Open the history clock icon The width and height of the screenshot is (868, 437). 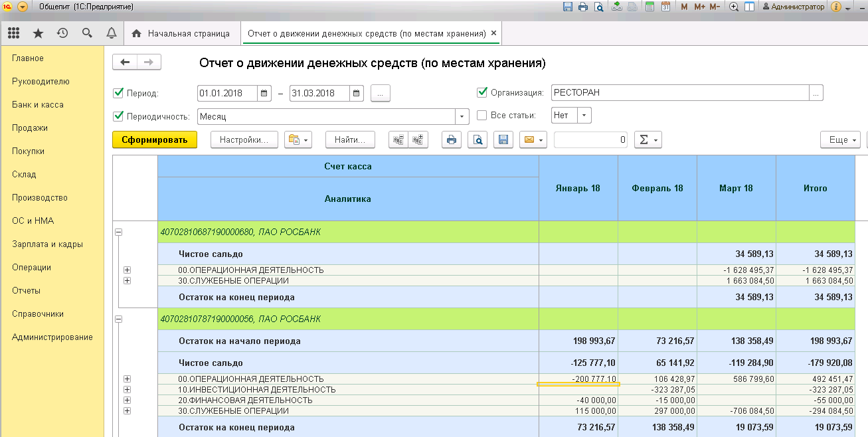[62, 33]
